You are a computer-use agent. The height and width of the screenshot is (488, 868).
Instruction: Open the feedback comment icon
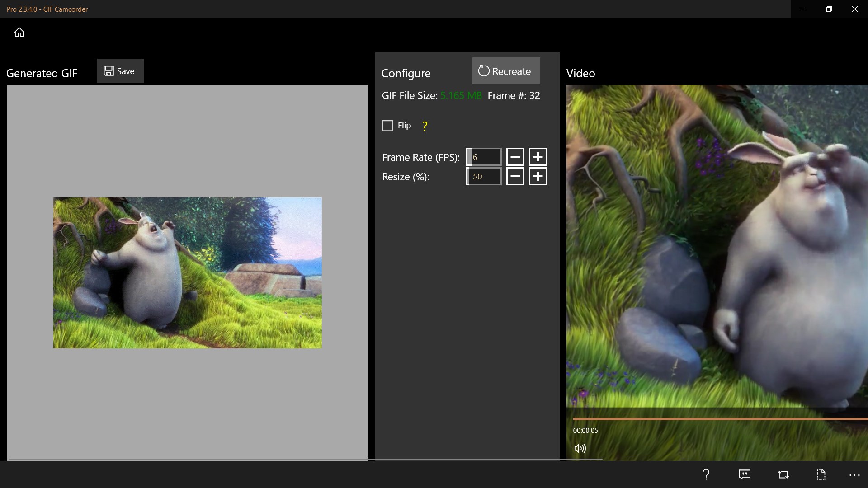(744, 474)
